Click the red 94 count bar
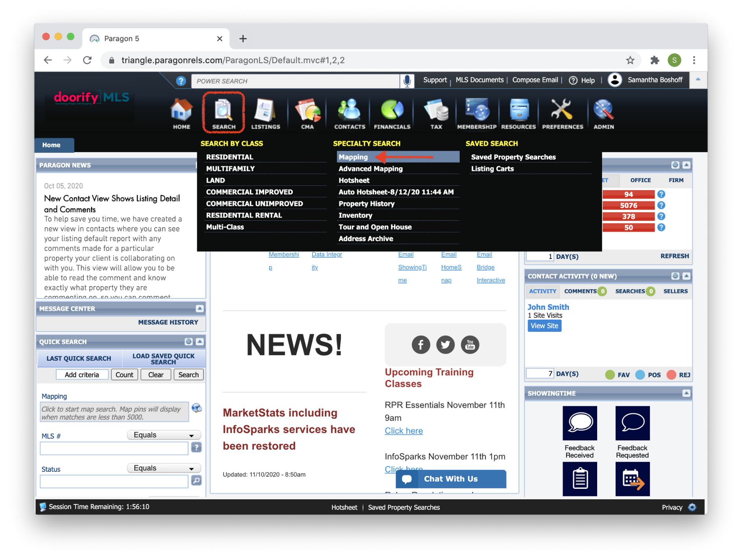This screenshot has width=742, height=560. point(628,194)
